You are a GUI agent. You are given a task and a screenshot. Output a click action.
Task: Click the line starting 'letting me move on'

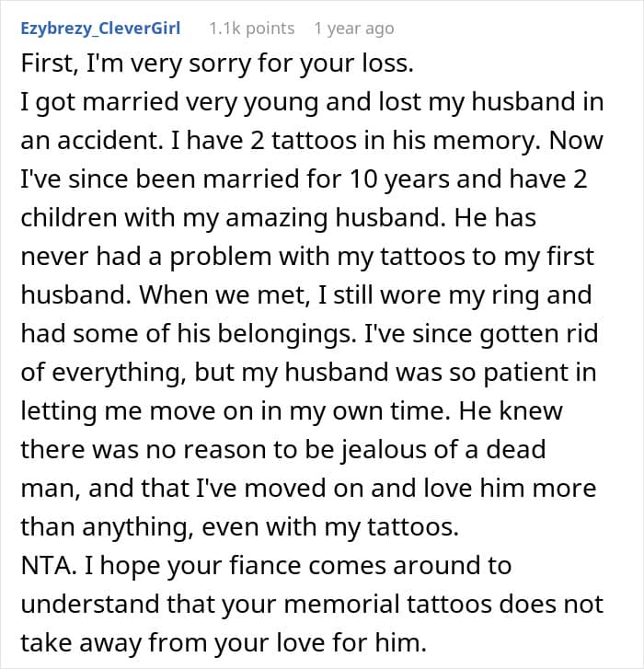[x=292, y=411]
